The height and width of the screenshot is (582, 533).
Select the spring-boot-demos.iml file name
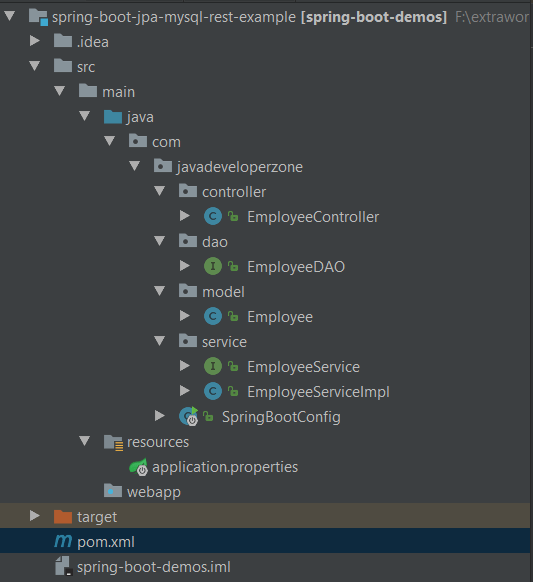pyautogui.click(x=154, y=567)
